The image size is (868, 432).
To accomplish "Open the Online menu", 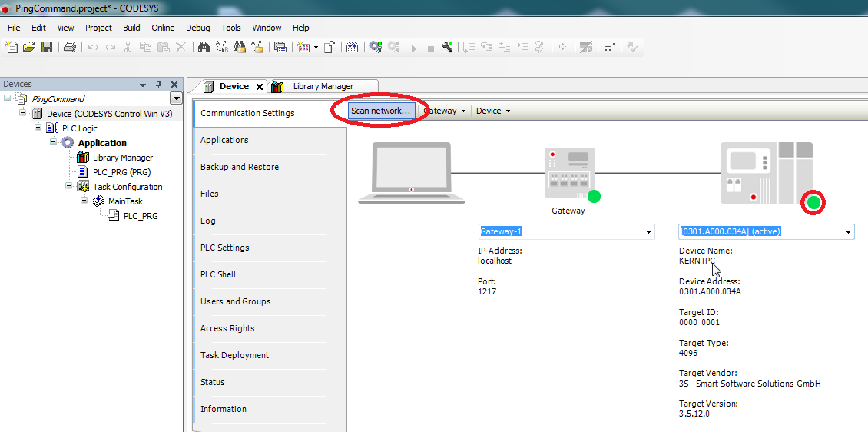I will pos(163,28).
